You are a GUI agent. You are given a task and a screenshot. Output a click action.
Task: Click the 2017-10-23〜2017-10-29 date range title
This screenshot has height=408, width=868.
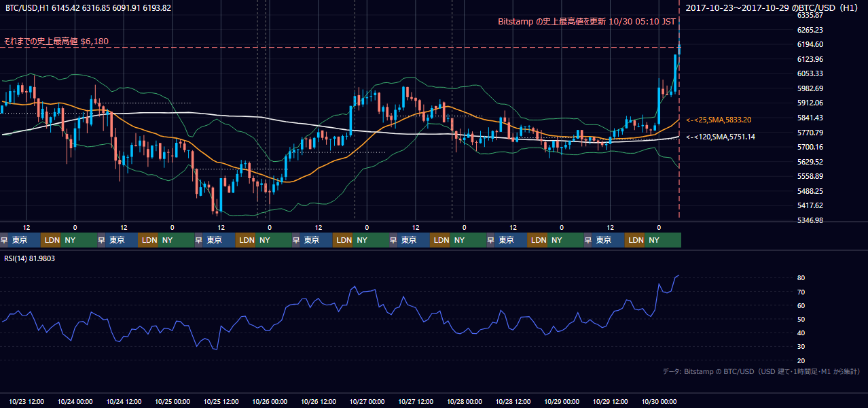(x=772, y=8)
